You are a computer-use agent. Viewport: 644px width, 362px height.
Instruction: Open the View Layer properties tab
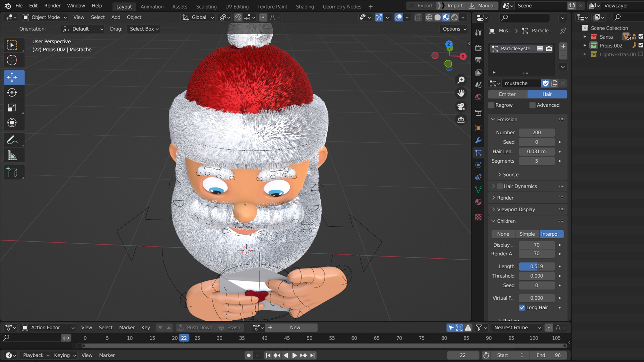pyautogui.click(x=478, y=72)
